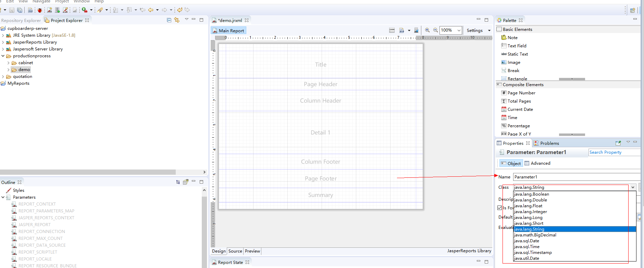Collapse the Parameters node in Outline
Viewport: 644px width, 268px height.
point(3,197)
